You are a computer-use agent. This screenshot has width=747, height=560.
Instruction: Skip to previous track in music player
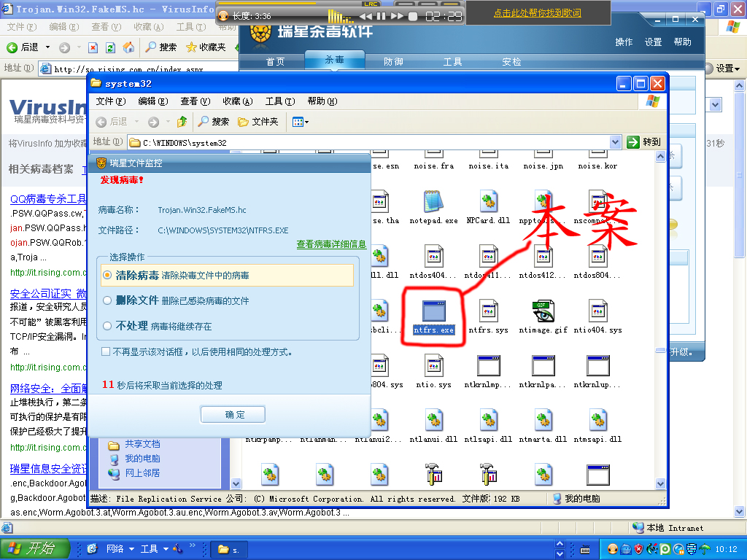click(x=366, y=16)
